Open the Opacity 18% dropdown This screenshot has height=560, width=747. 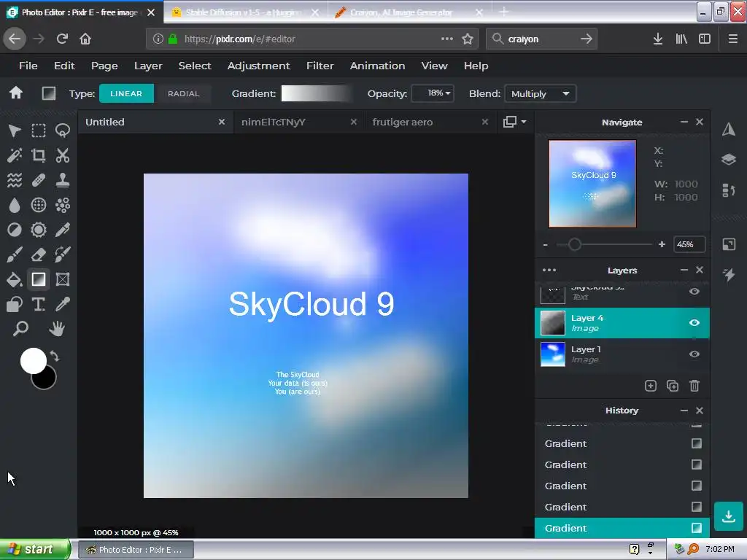[x=433, y=93]
